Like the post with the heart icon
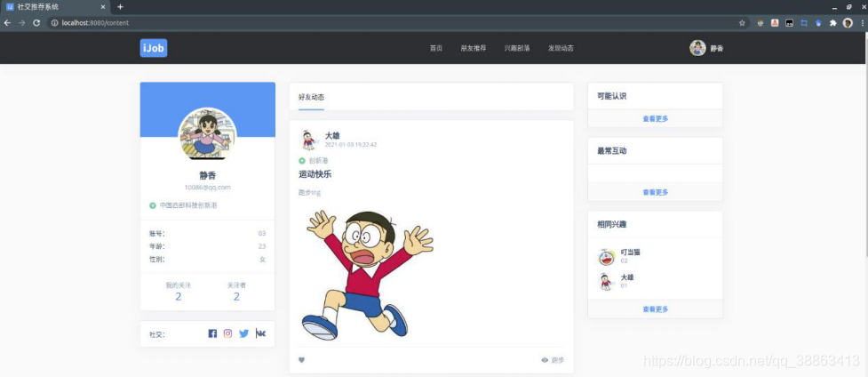 point(302,360)
